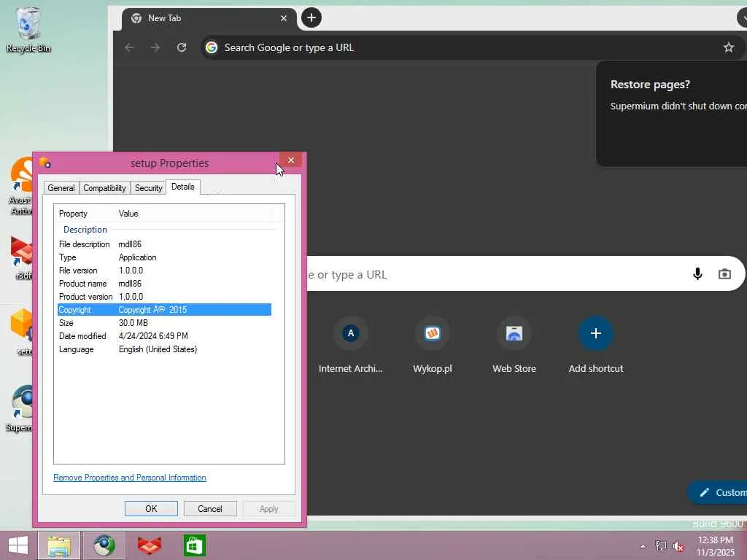Open the Internet Archive shortcut
The width and height of the screenshot is (747, 560).
pos(351,345)
